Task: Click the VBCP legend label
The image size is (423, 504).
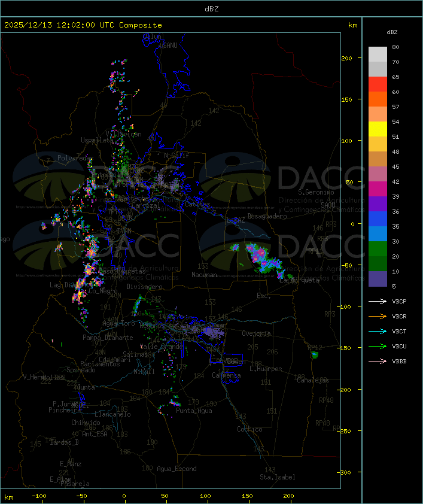Action: click(x=399, y=302)
